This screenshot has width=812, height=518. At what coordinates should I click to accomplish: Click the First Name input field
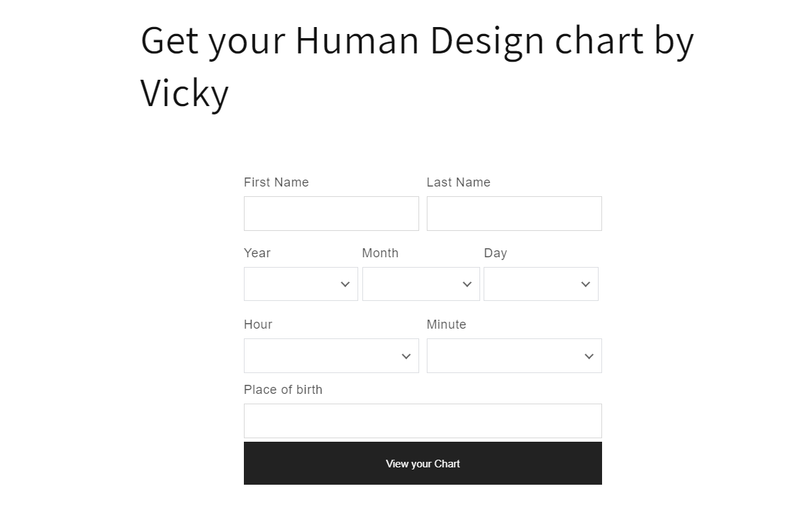[x=331, y=214]
